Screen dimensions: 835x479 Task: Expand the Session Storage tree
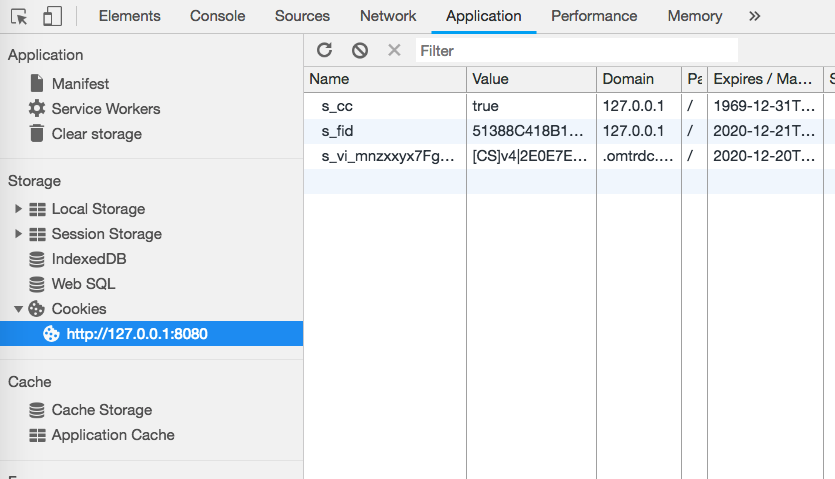click(x=18, y=234)
